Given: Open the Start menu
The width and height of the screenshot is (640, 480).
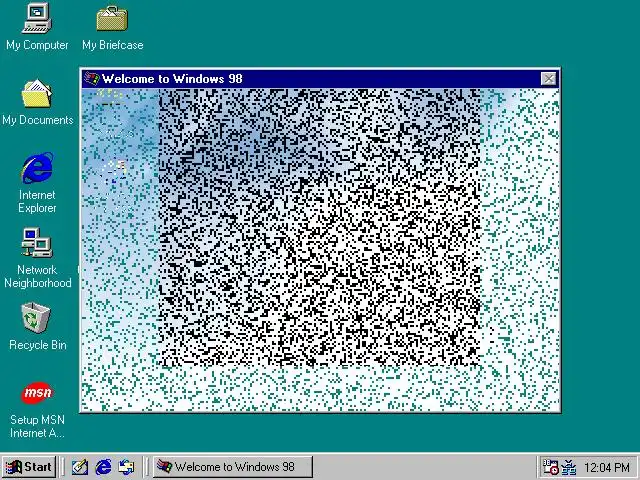Looking at the screenshot, I should [x=29, y=467].
